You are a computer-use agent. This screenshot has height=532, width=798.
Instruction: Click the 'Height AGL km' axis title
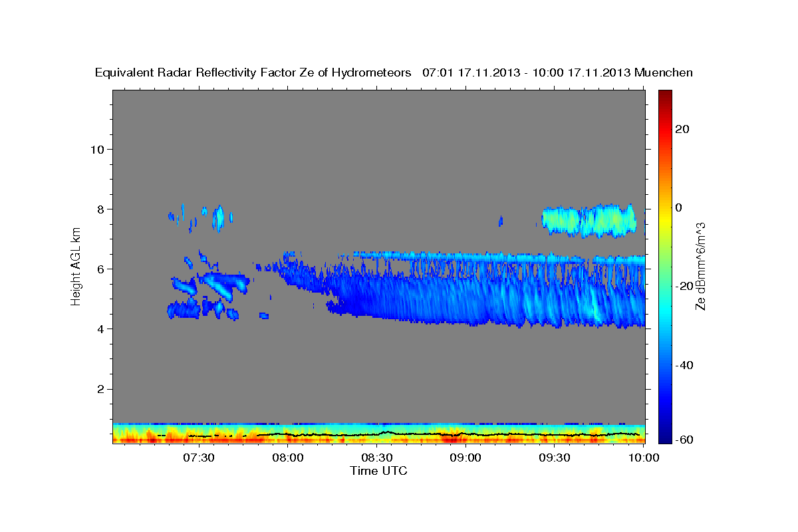pyautogui.click(x=76, y=267)
